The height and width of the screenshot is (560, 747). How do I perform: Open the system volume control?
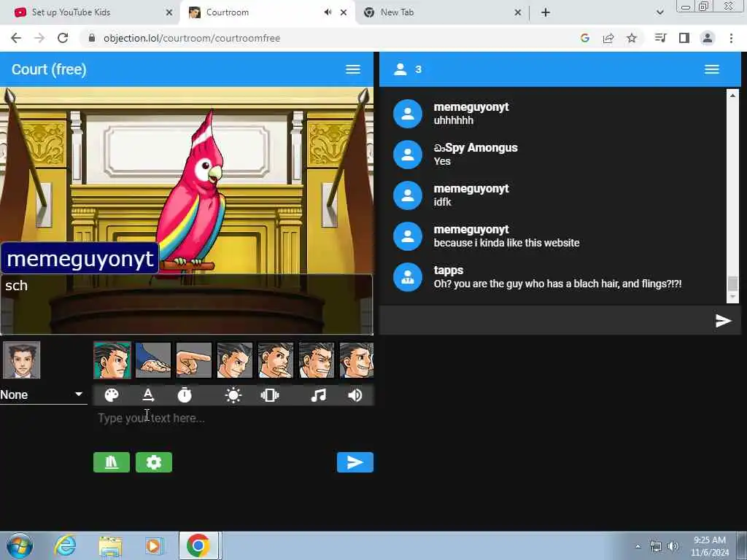coord(673,546)
